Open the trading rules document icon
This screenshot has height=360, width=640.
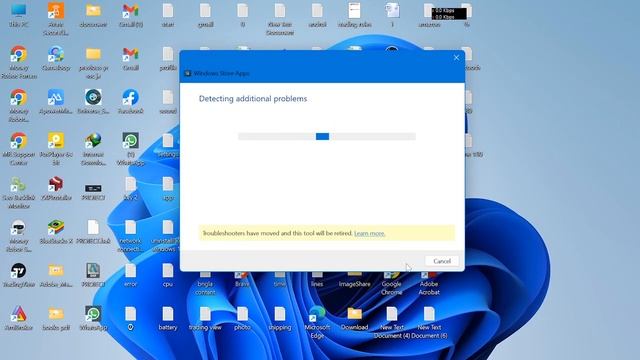tap(354, 15)
